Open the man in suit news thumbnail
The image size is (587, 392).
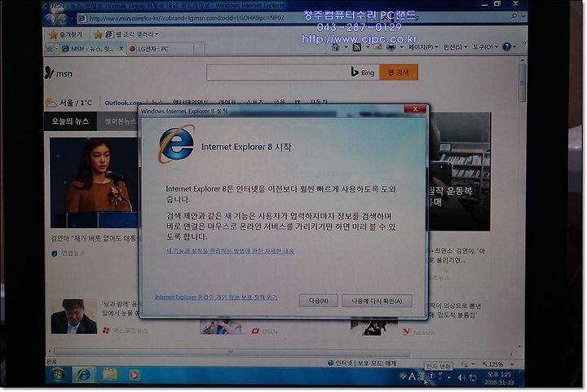[73, 316]
